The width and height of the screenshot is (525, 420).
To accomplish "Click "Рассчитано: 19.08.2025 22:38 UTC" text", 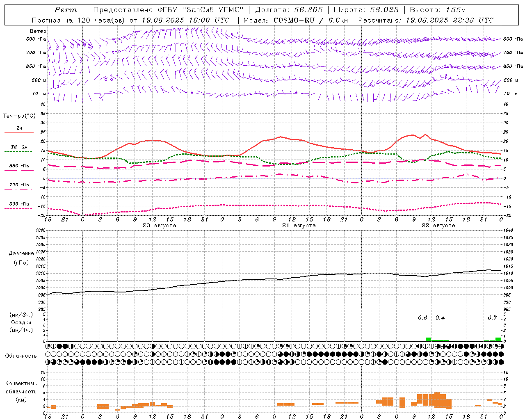I will click(x=426, y=20).
